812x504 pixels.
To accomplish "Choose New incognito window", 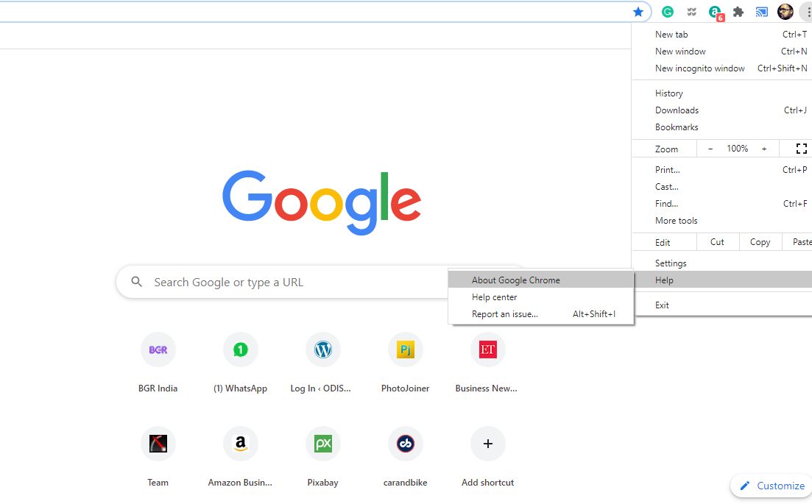I will [699, 68].
